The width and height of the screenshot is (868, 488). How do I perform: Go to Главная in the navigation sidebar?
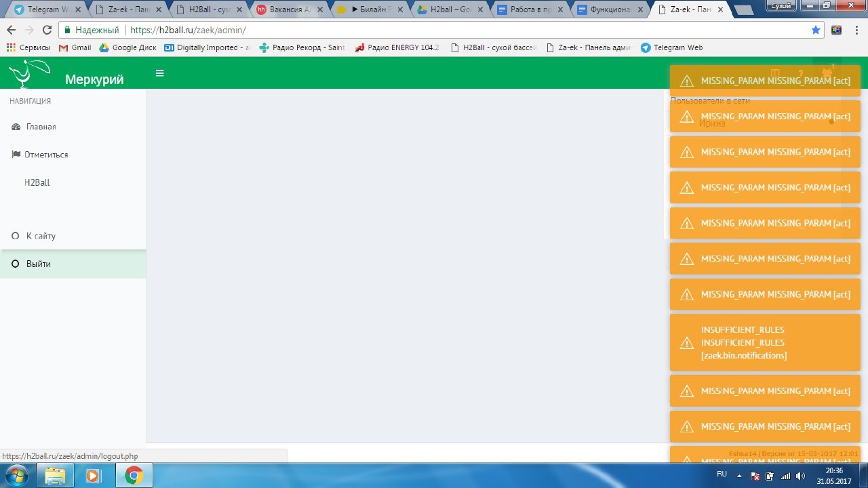(73, 127)
